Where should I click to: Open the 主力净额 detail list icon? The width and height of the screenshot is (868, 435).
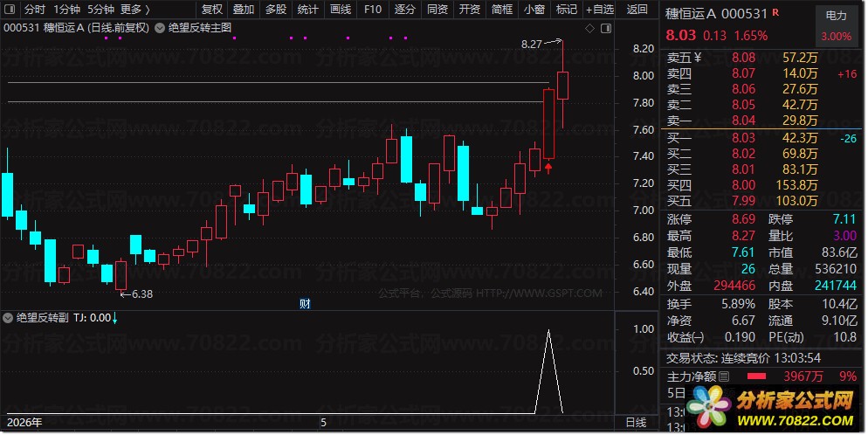(724, 376)
